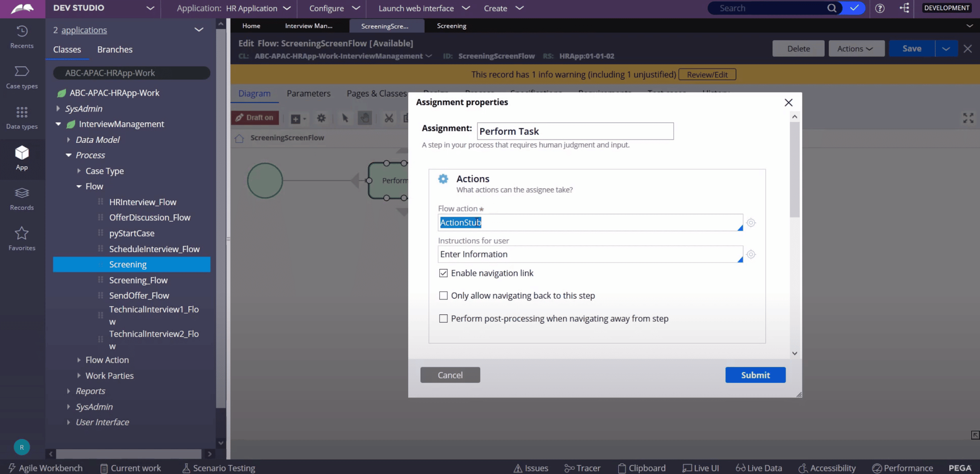The width and height of the screenshot is (980, 474).
Task: Open the Clipboard tool in footer
Action: 642,468
